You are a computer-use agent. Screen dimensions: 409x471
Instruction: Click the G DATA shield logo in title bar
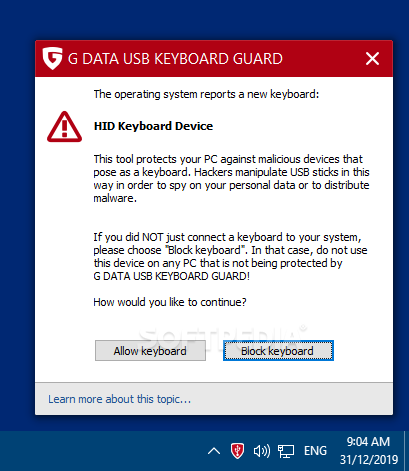52,58
